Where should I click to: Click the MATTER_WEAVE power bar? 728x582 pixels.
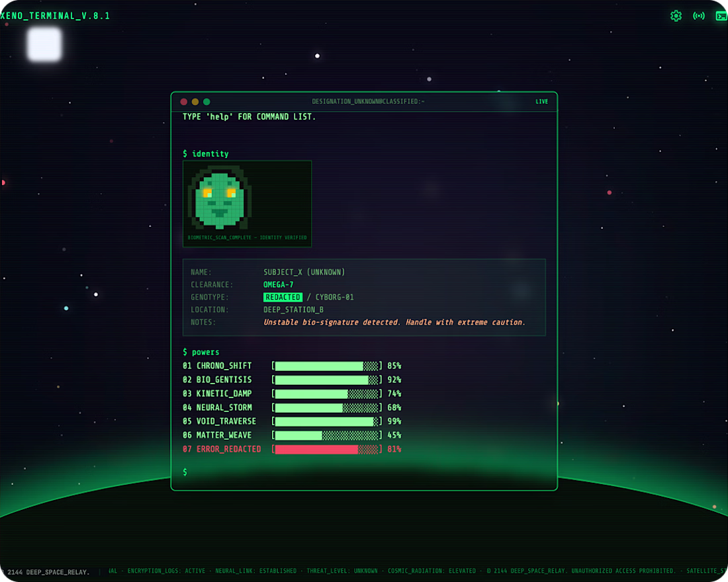point(327,435)
